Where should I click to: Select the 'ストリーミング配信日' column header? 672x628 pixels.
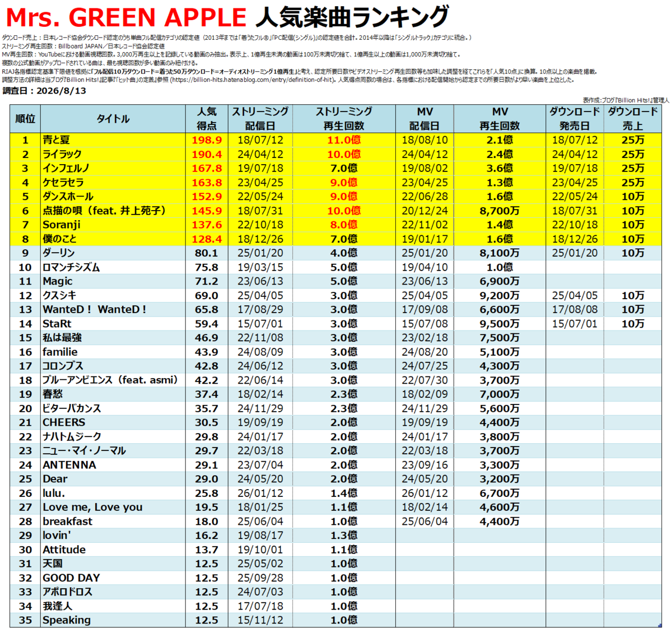pyautogui.click(x=260, y=119)
